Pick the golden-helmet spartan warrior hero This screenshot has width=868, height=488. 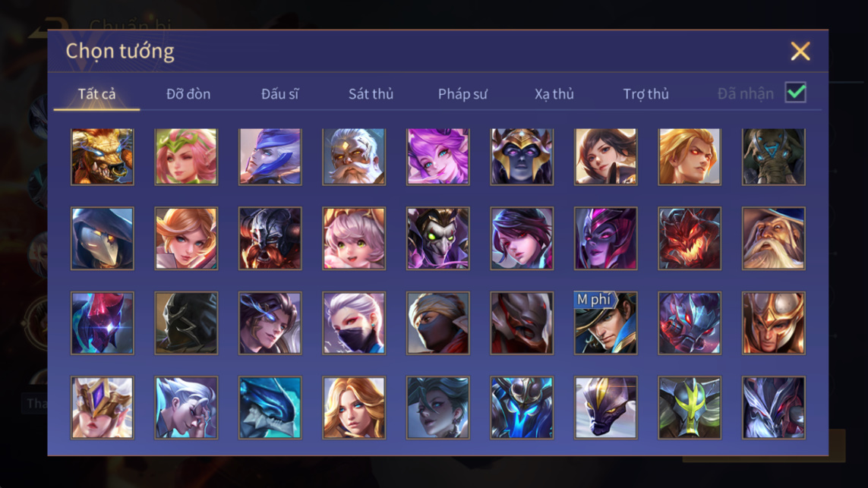[x=773, y=323]
